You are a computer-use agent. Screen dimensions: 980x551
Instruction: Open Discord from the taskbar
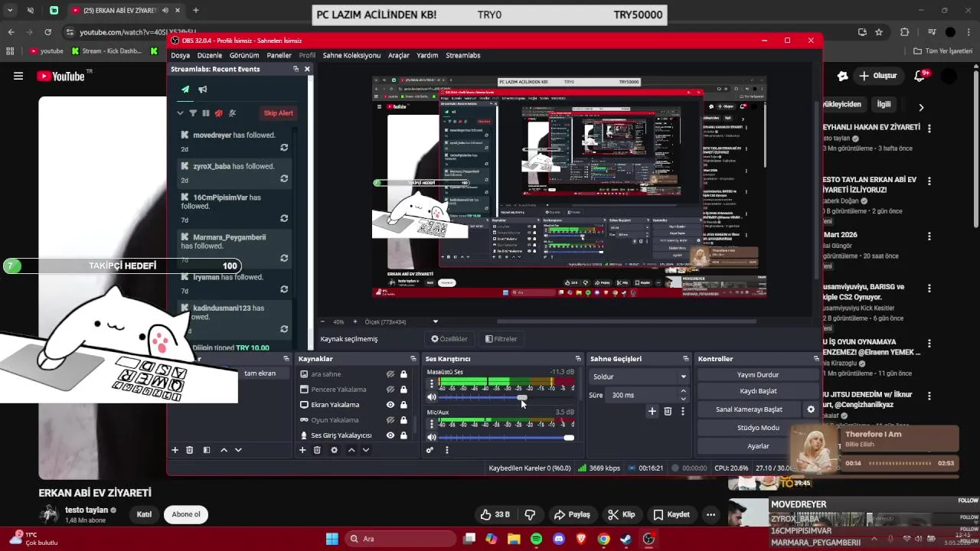(558, 539)
